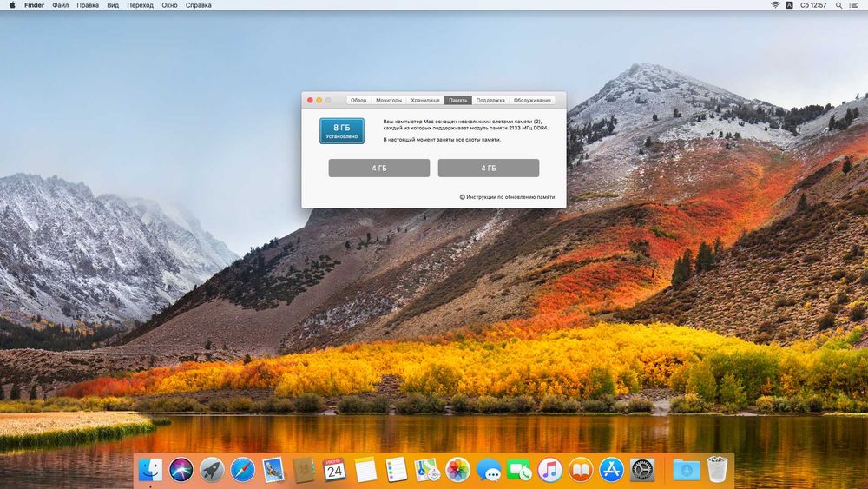Switch to the Хранилище tab
Screen dimensions: 868x489
tap(425, 100)
